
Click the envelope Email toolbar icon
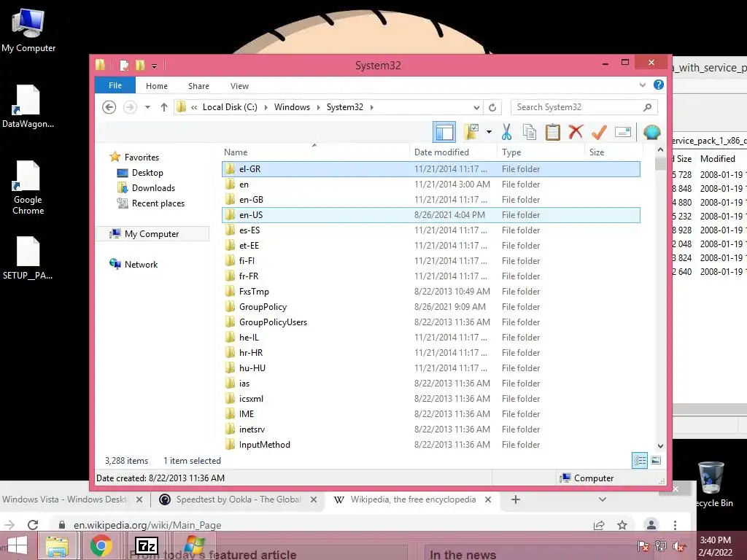point(623,132)
